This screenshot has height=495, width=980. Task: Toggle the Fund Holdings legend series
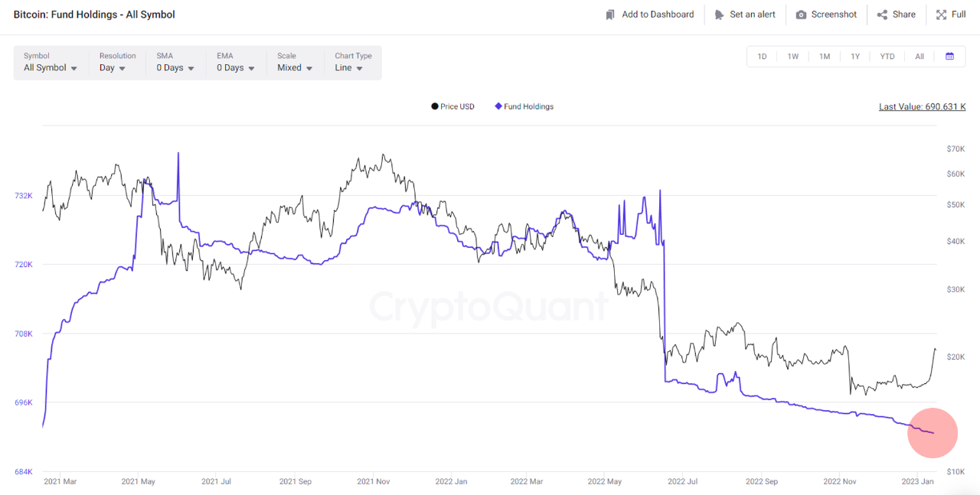click(x=524, y=106)
